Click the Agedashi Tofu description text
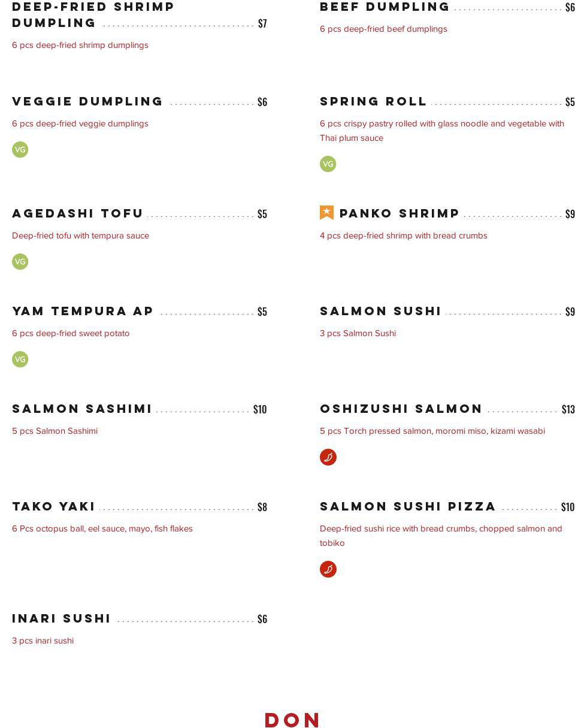The image size is (578, 728). coord(80,236)
